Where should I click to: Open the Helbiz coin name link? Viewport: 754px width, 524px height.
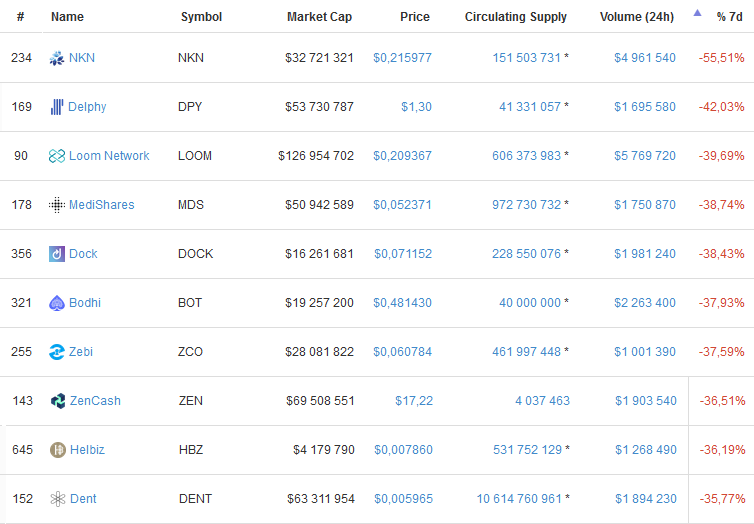click(x=87, y=450)
